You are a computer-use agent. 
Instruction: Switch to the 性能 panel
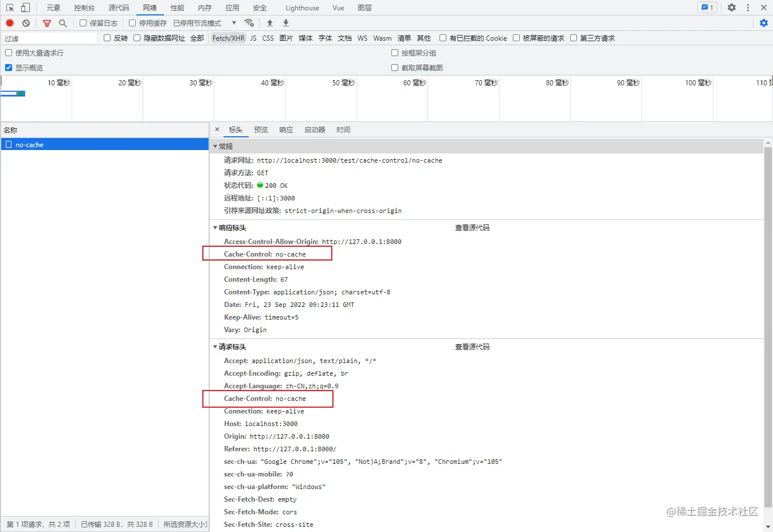pyautogui.click(x=177, y=7)
